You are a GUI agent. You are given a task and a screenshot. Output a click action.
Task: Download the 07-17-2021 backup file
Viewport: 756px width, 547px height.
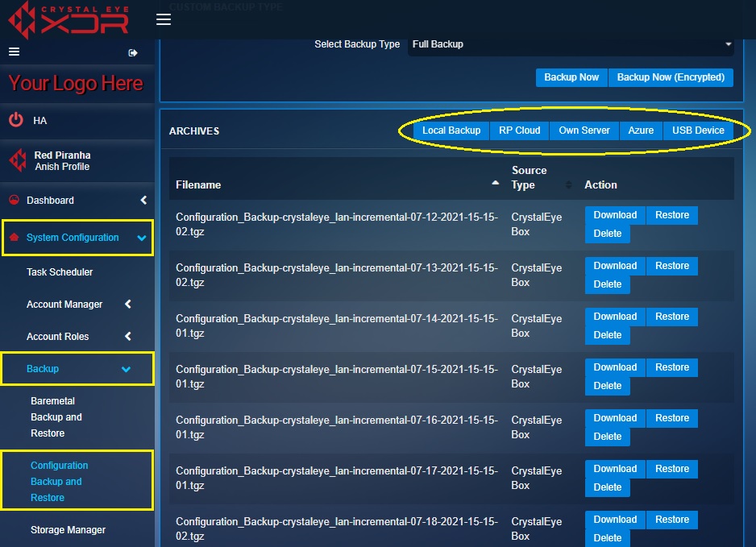[x=615, y=469]
